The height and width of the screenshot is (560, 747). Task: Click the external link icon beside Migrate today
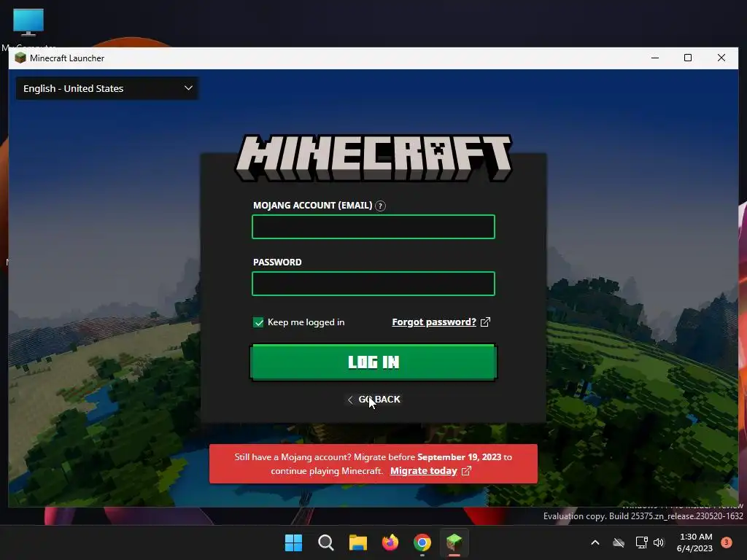point(466,471)
